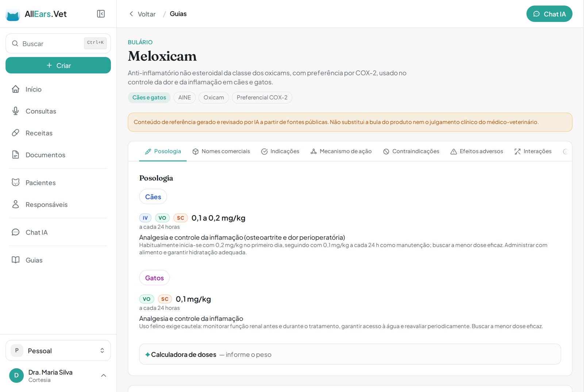Click the Guias open book icon
The image size is (584, 392).
[15, 260]
